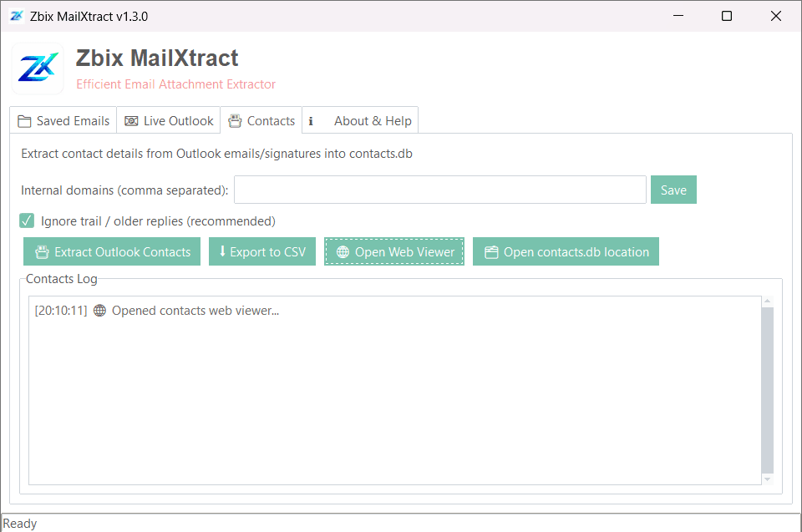Click Extract Outlook Contacts button
802x532 pixels.
click(x=112, y=251)
